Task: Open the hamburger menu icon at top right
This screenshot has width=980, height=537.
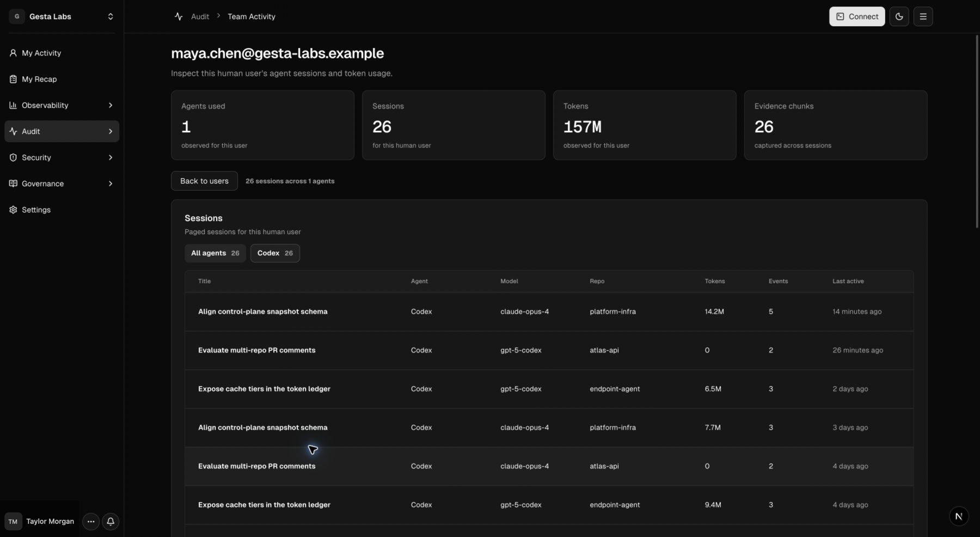Action: tap(923, 16)
